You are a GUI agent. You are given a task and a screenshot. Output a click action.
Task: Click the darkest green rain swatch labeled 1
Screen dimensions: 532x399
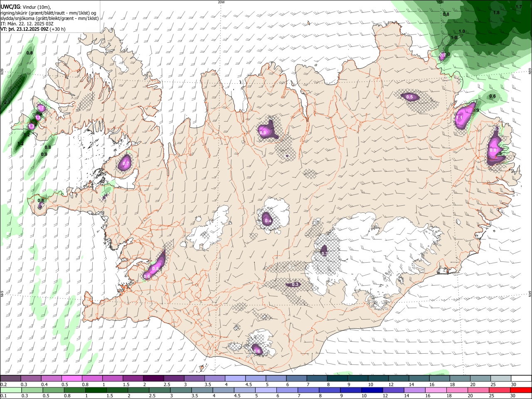point(96,390)
